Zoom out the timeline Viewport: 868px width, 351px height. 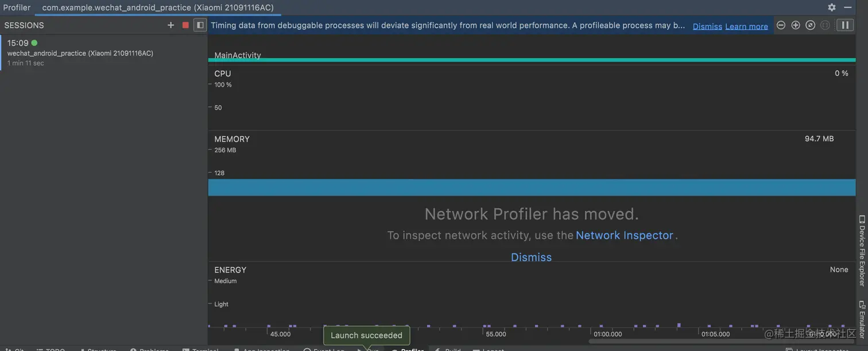click(781, 25)
